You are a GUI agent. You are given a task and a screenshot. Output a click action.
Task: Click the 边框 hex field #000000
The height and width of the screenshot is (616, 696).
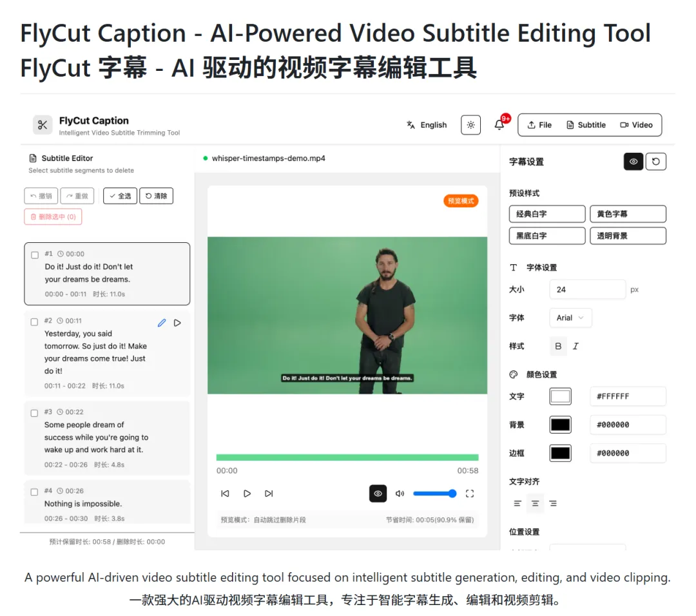coord(628,453)
